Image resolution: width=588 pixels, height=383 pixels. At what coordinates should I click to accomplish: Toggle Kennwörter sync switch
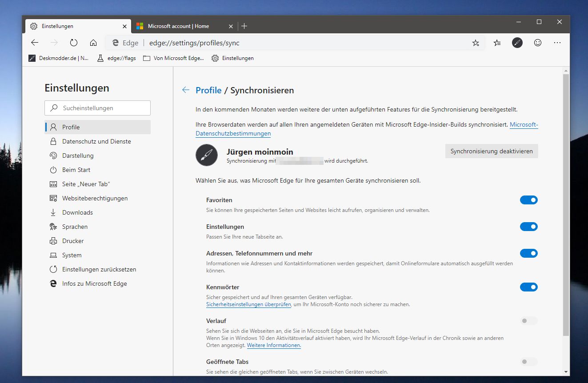[529, 287]
